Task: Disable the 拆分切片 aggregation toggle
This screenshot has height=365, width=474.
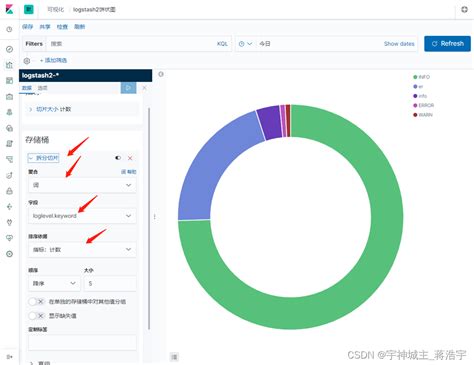Action: [x=118, y=158]
